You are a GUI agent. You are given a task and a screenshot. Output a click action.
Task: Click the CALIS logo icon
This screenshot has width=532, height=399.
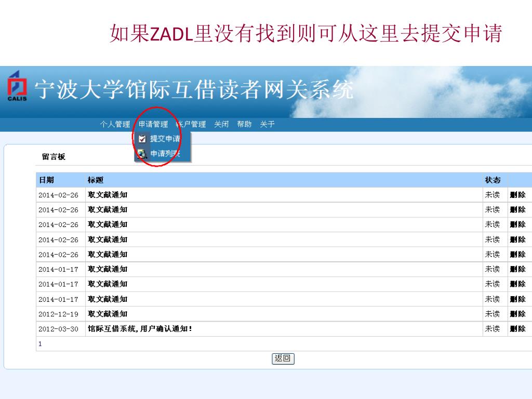(17, 86)
